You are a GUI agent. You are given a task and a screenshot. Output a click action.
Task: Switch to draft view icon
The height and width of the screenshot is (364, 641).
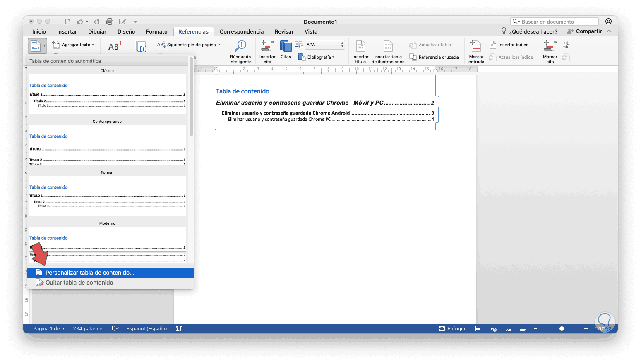point(523,329)
